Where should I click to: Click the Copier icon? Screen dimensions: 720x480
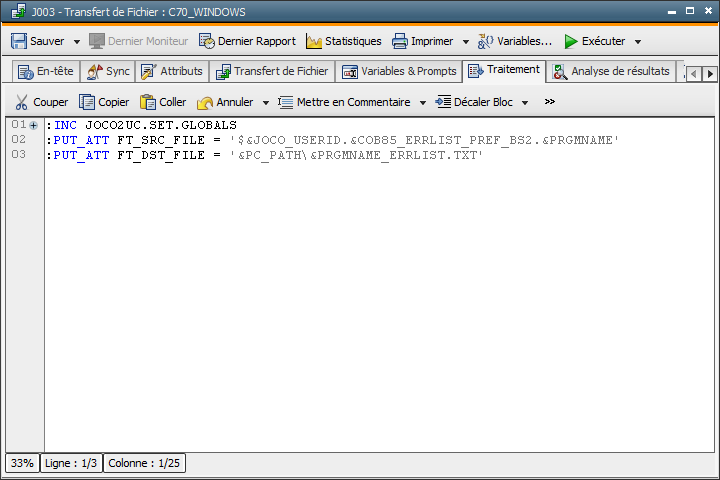pos(86,102)
